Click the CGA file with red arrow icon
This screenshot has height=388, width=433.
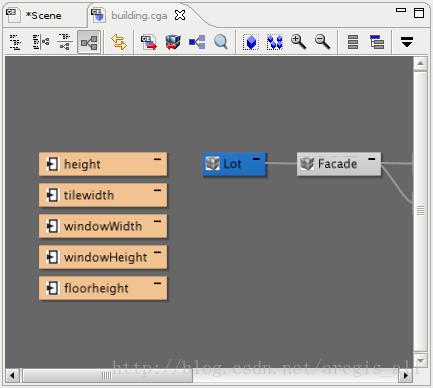click(x=149, y=42)
